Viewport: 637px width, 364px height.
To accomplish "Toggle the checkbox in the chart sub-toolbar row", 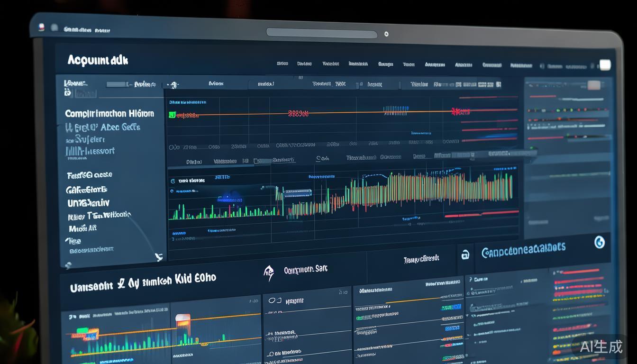I will pos(256,161).
